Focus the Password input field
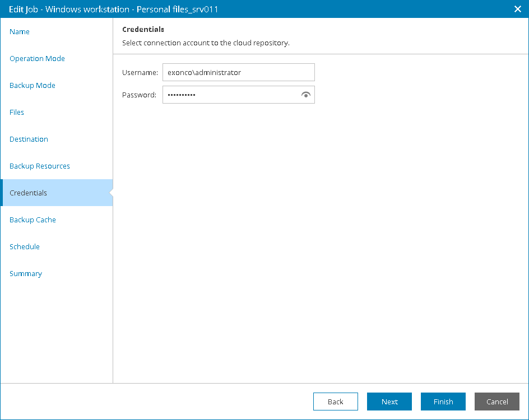The image size is (529, 420). (x=230, y=95)
